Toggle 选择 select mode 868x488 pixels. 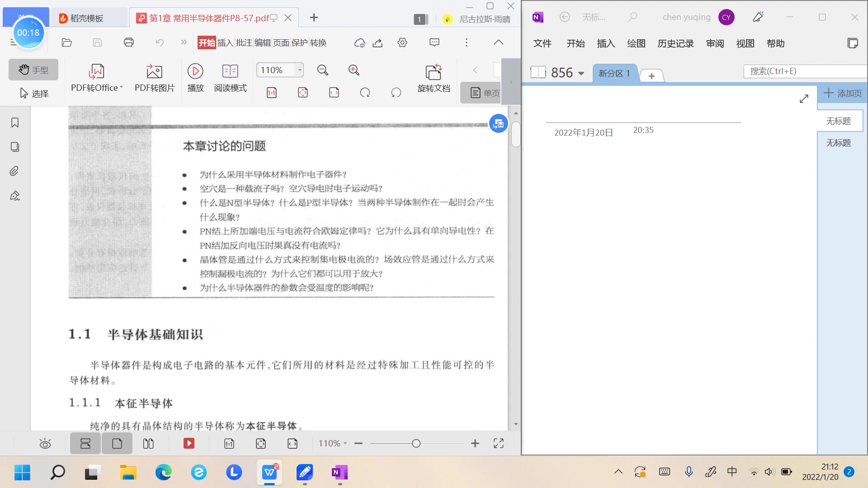point(34,93)
